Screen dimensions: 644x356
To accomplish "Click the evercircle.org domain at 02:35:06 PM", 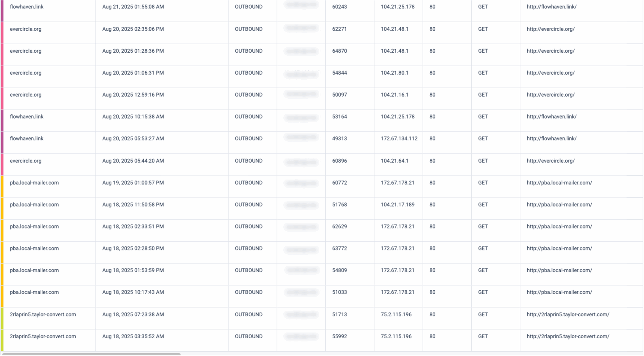I will coord(26,29).
